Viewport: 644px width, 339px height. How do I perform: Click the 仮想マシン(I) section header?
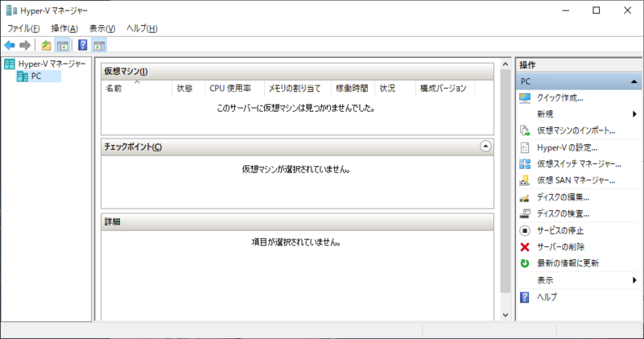(297, 72)
